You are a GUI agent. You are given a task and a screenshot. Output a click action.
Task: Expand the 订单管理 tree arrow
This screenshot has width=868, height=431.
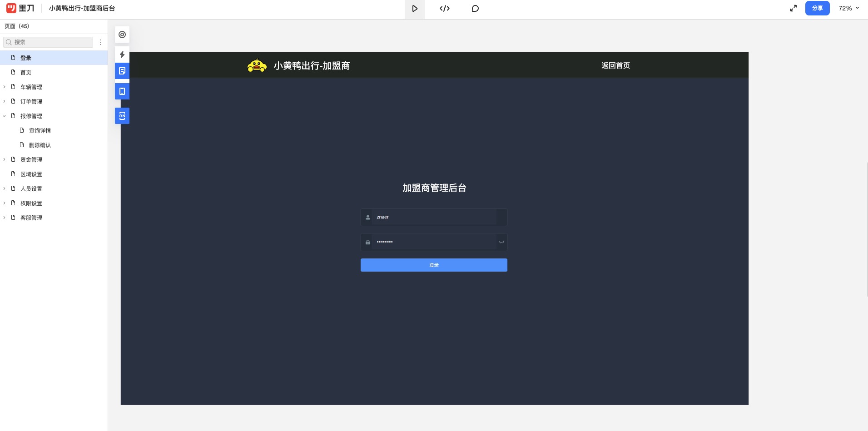[x=5, y=101]
